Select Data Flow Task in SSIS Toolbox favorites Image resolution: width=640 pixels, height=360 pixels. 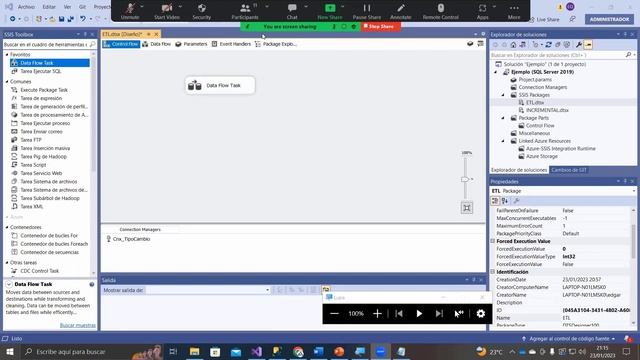[x=50, y=63]
